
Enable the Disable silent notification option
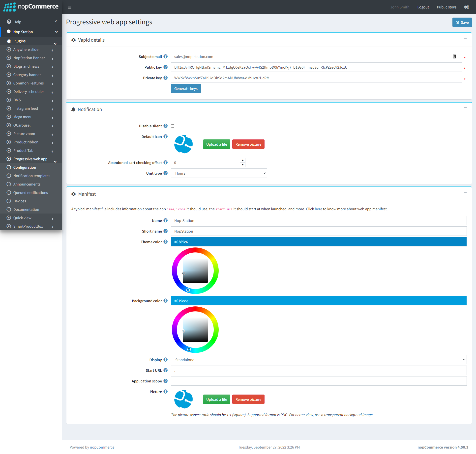(173, 126)
